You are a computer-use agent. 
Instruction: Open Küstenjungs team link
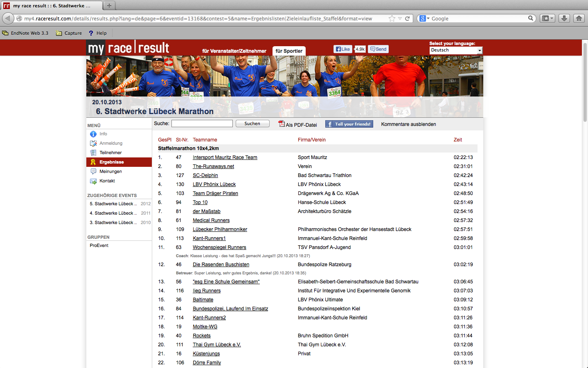206,354
